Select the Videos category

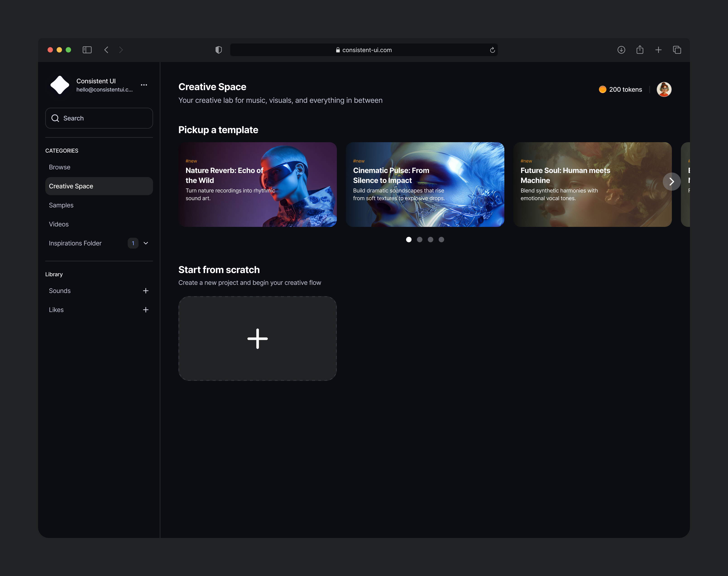tap(59, 224)
